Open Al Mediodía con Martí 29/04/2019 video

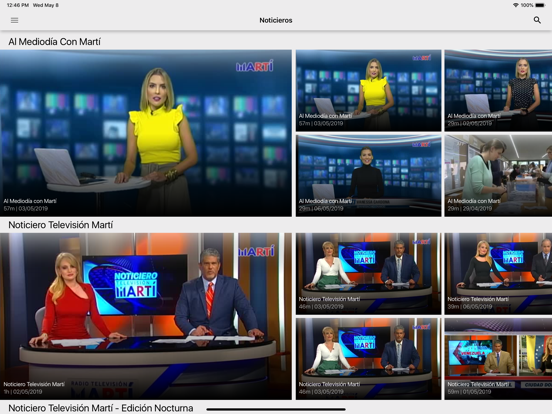coord(498,176)
